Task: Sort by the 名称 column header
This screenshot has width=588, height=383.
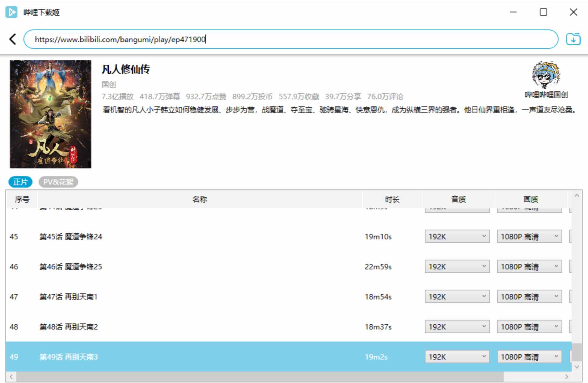Action: tap(200, 199)
